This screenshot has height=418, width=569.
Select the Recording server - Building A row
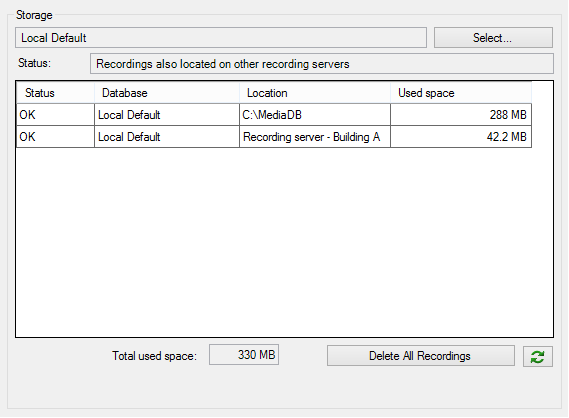pos(274,137)
